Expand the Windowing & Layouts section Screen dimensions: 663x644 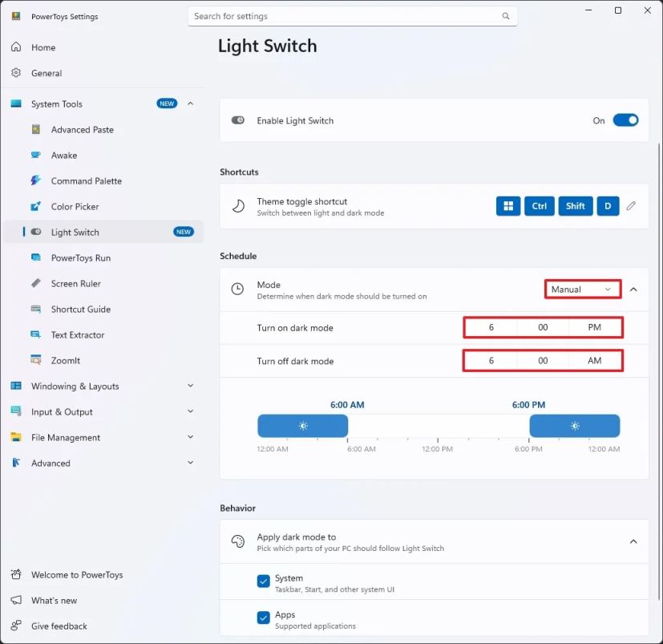point(190,386)
